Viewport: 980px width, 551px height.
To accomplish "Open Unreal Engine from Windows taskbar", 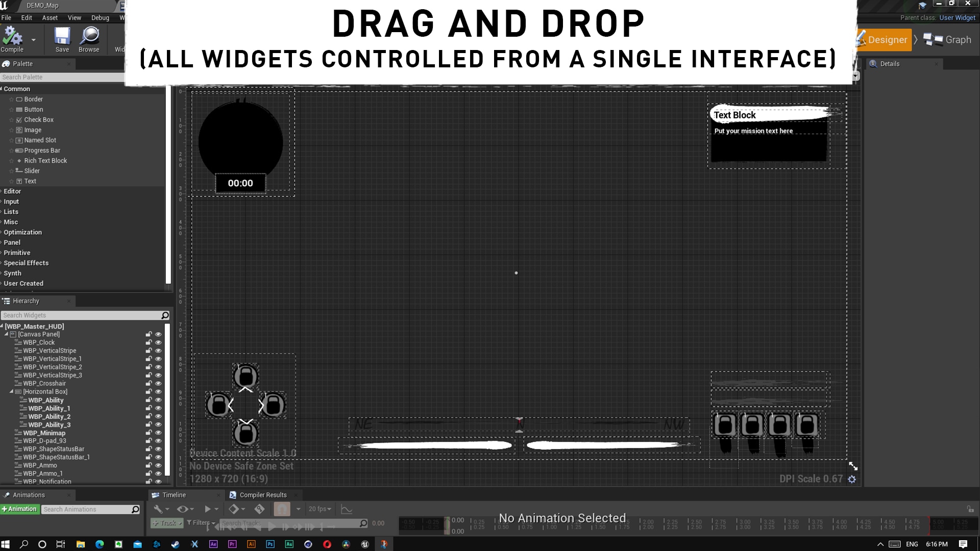I will click(365, 544).
